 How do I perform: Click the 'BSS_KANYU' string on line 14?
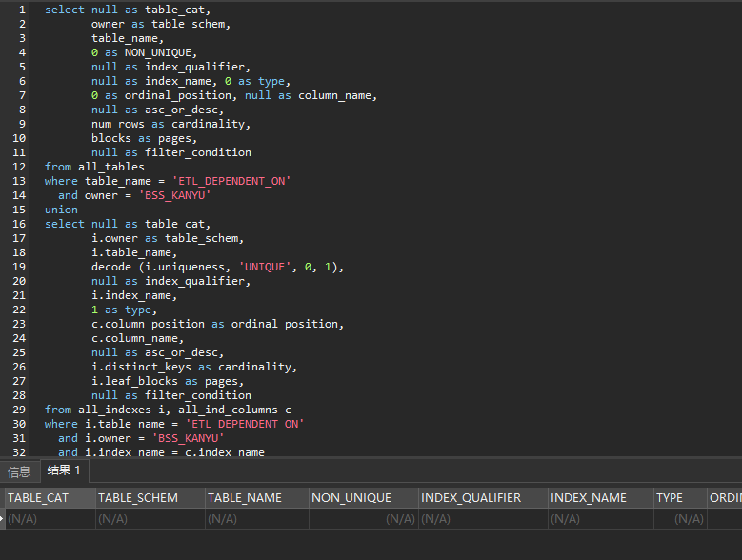174,195
